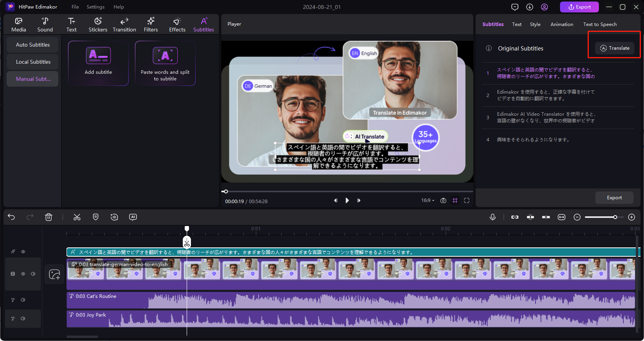The image size is (644, 341).
Task: Open the 16:9 aspect ratio dropdown
Action: [428, 200]
